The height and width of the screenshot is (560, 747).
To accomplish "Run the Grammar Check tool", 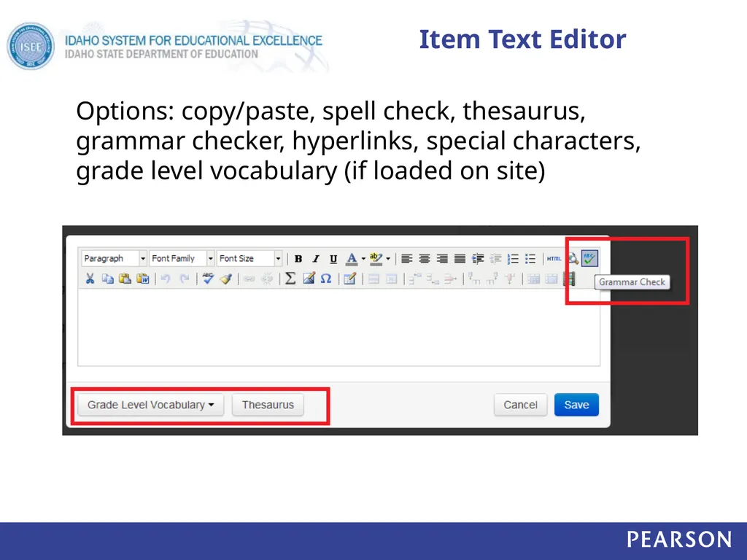I will pyautogui.click(x=589, y=259).
